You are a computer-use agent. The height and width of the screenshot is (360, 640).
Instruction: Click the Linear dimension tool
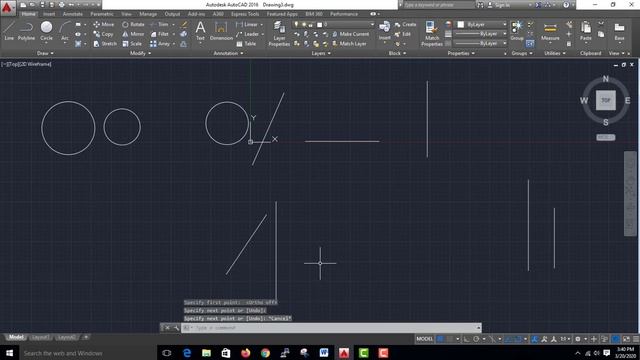[247, 24]
